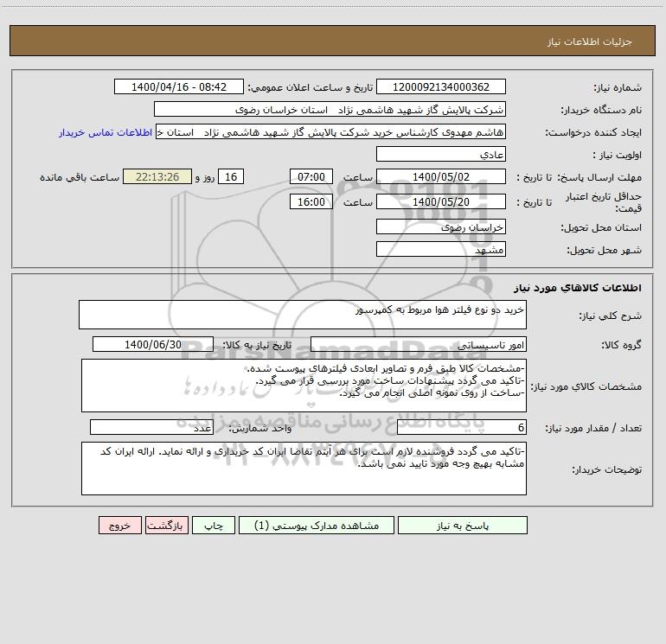Open مشاهده مدارک پیوستی (1) button
Viewport: 666px width, 644px height.
click(317, 525)
